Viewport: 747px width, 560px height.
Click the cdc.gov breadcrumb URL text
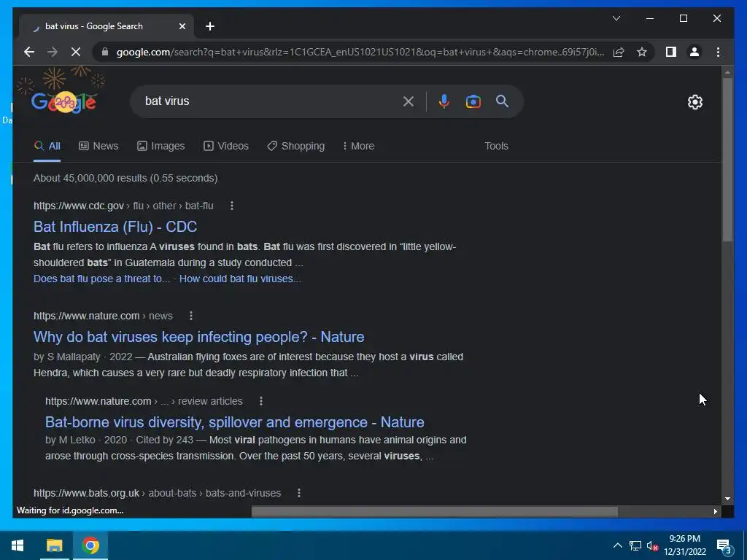[x=123, y=206]
